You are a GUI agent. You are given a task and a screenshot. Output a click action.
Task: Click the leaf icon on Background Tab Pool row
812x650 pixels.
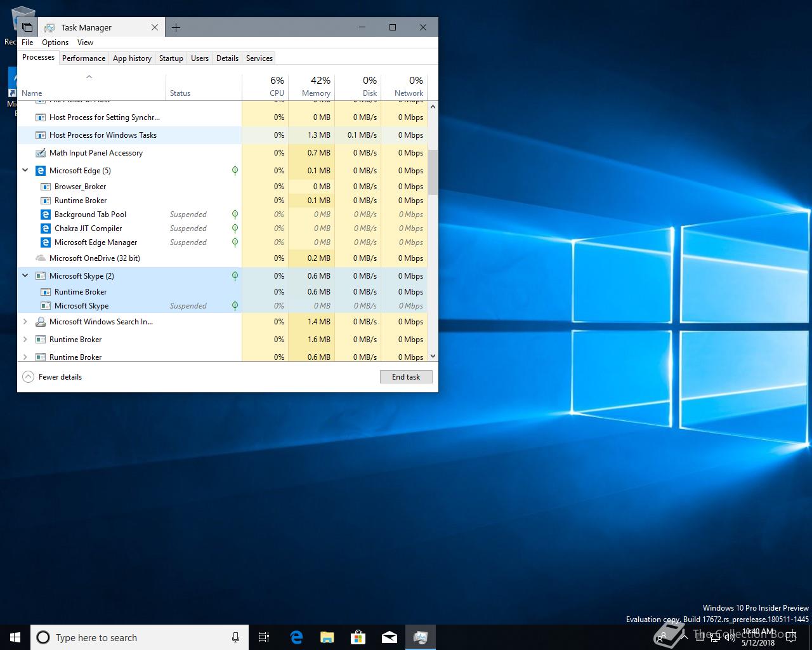[x=235, y=215]
